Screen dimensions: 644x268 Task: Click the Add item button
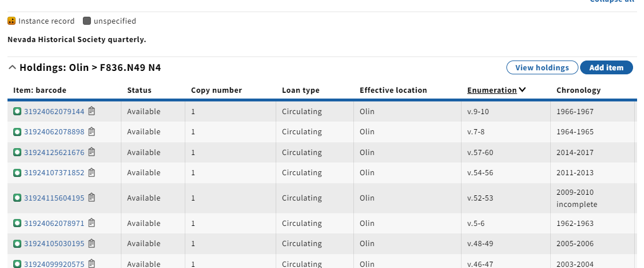(606, 67)
